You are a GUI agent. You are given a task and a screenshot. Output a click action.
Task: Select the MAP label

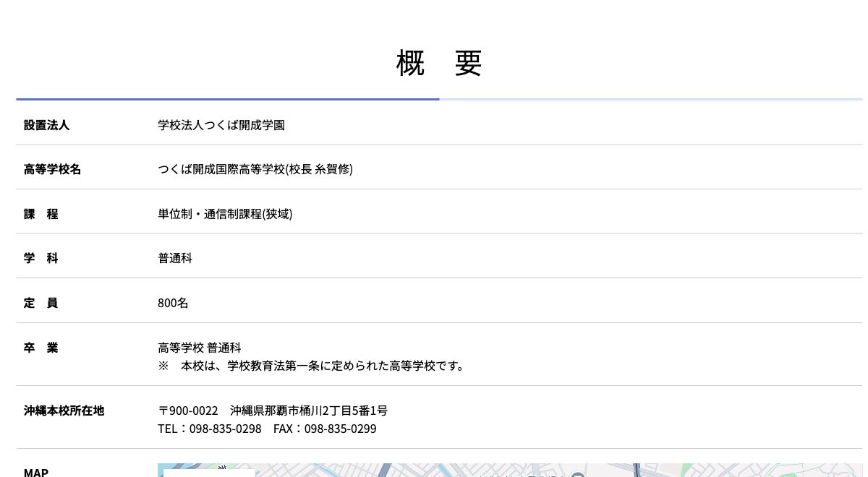coord(36,472)
